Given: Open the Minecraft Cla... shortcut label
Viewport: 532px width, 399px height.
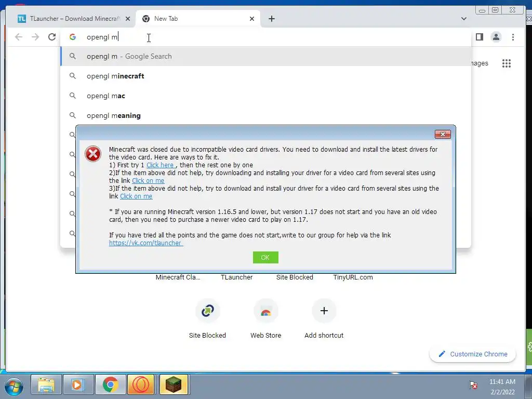Looking at the screenshot, I should tap(178, 277).
